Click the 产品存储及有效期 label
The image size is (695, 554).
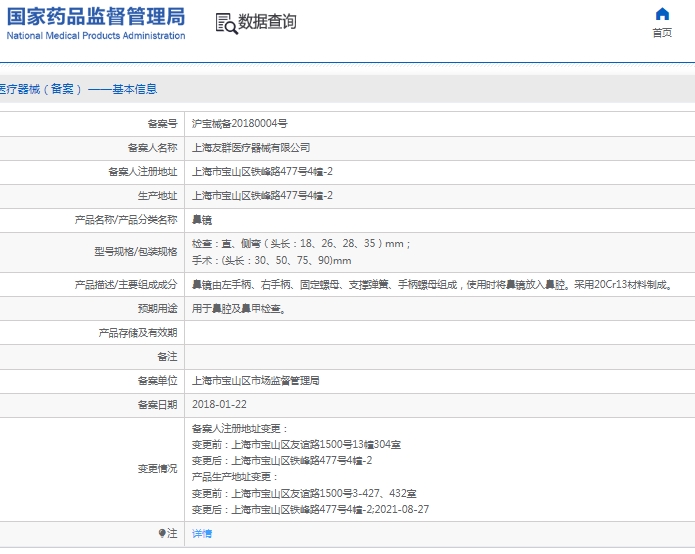pyautogui.click(x=138, y=333)
